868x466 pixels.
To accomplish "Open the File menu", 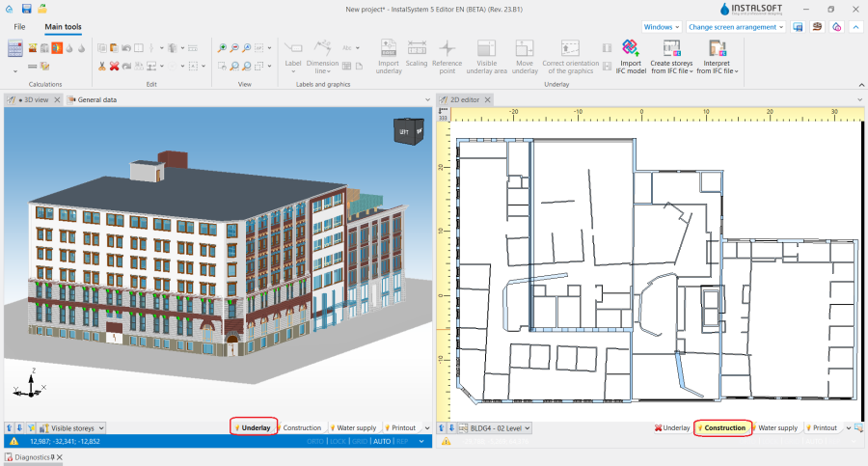I will coord(19,27).
